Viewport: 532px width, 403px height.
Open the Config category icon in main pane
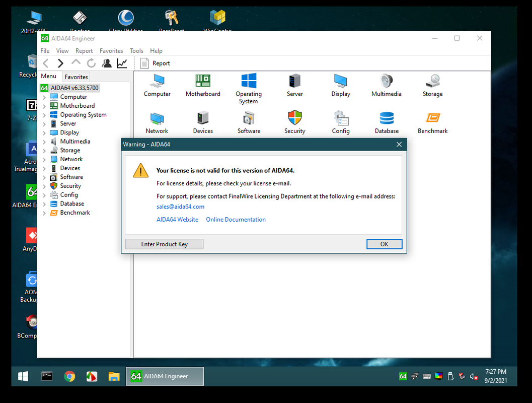tap(341, 122)
